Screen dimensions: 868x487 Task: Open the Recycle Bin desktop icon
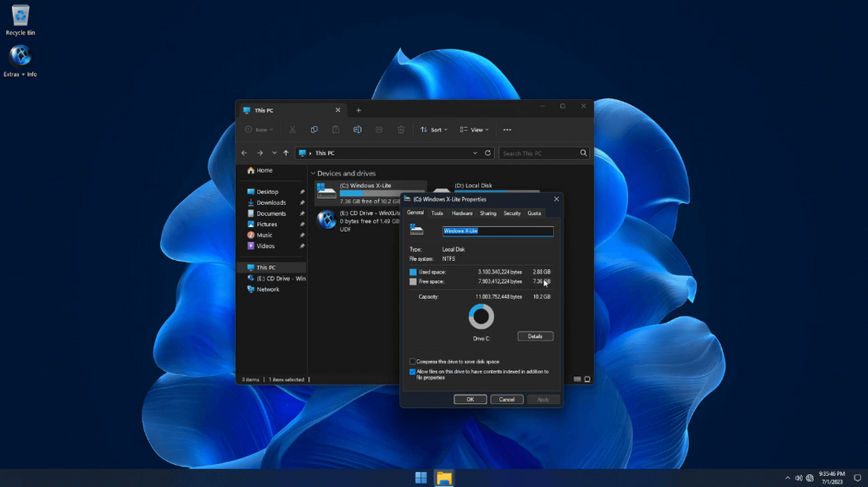coord(20,20)
